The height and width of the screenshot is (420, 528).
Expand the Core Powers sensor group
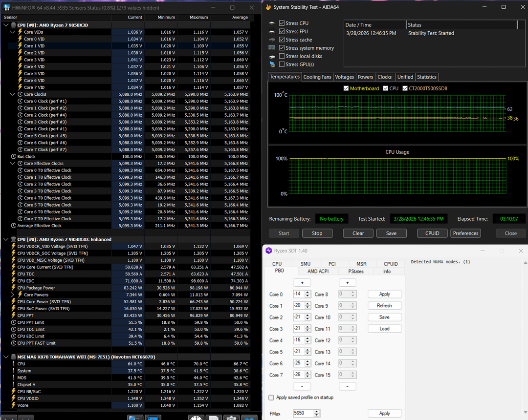pyautogui.click(x=13, y=295)
